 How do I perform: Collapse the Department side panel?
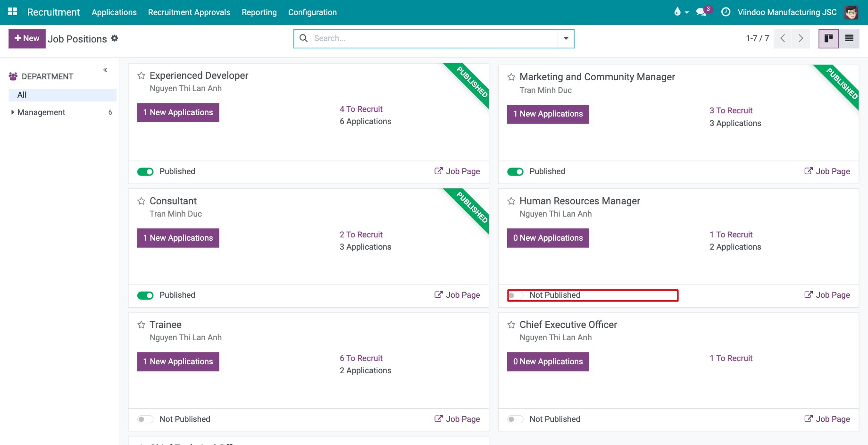click(105, 70)
